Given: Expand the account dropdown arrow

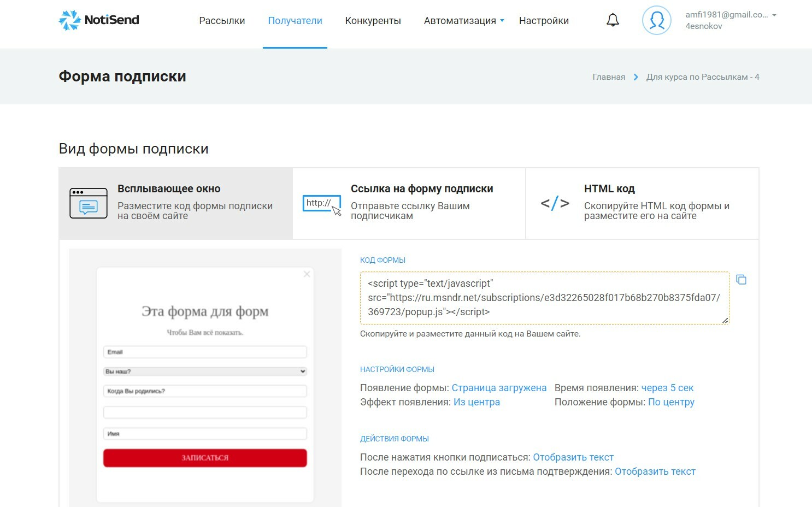Looking at the screenshot, I should click(774, 15).
